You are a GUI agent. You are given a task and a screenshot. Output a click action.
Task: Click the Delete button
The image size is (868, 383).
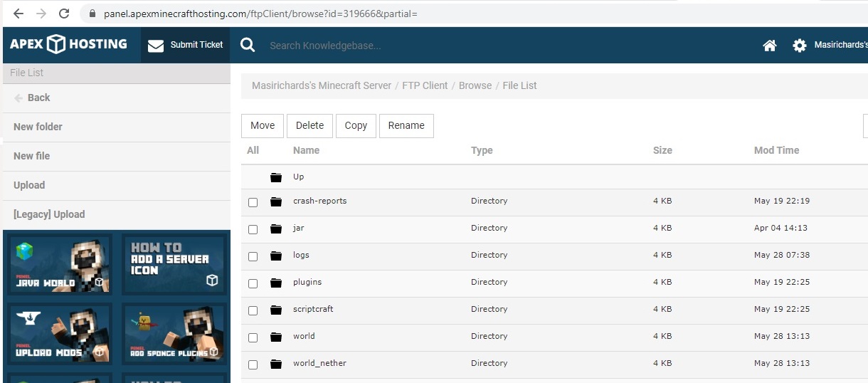pyautogui.click(x=309, y=125)
